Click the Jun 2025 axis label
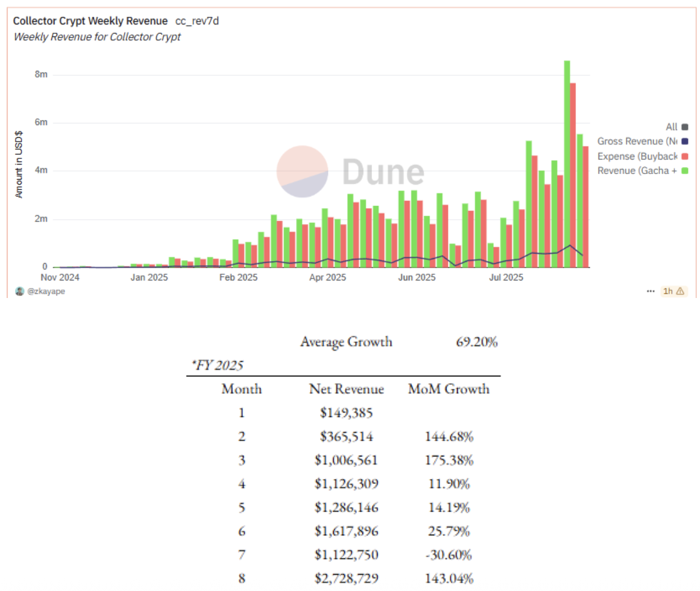The height and width of the screenshot is (591, 700). pyautogui.click(x=417, y=277)
